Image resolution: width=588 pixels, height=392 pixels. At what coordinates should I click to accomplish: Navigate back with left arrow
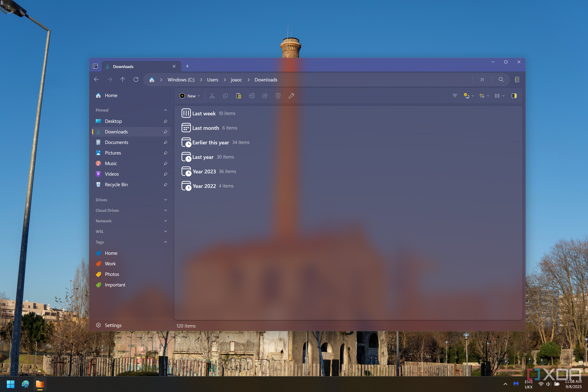tap(96, 80)
